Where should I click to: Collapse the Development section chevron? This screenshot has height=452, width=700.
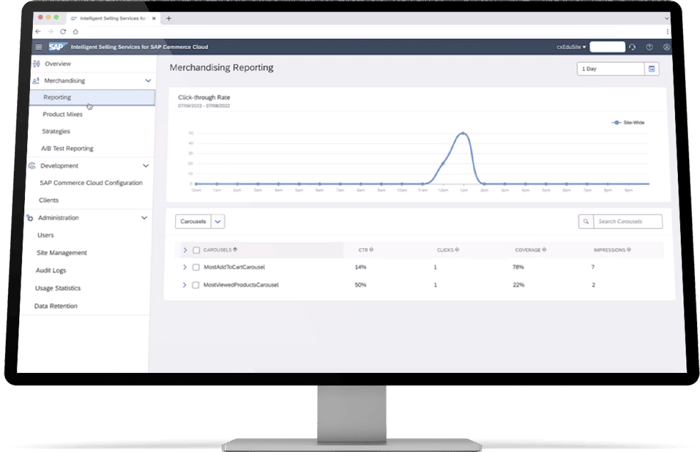tap(146, 166)
